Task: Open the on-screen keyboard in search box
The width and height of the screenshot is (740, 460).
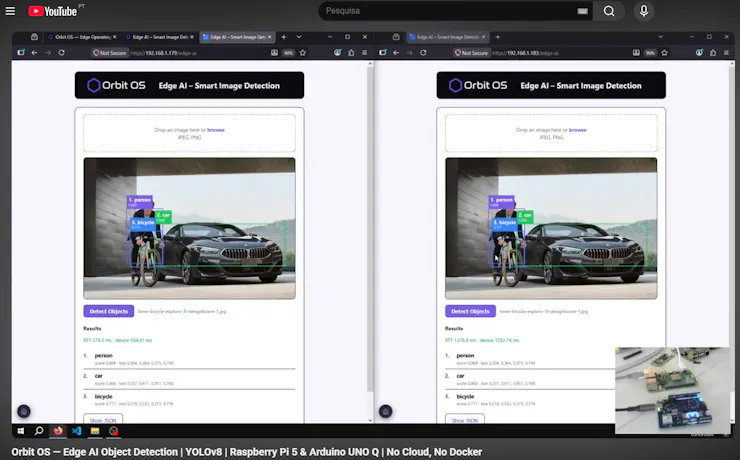Action: pos(582,11)
